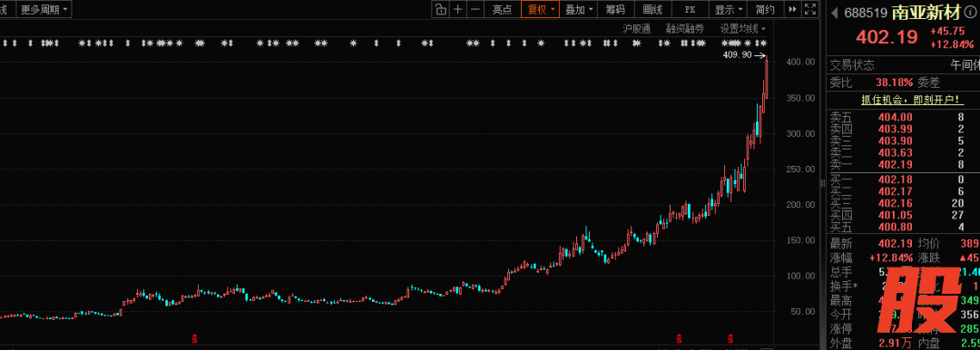Click the PK comparison button
Viewport: 980px width, 350px height.
pyautogui.click(x=690, y=9)
